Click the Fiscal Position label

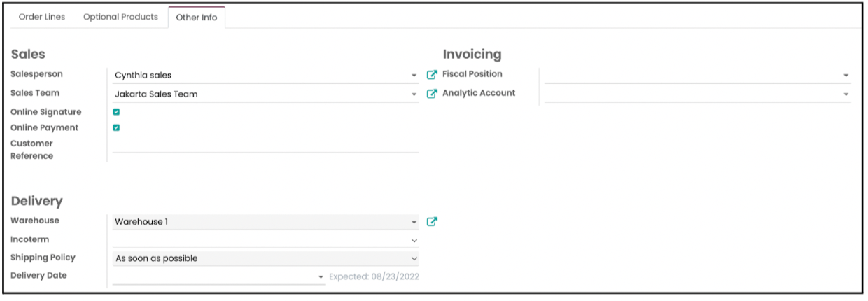coord(472,74)
